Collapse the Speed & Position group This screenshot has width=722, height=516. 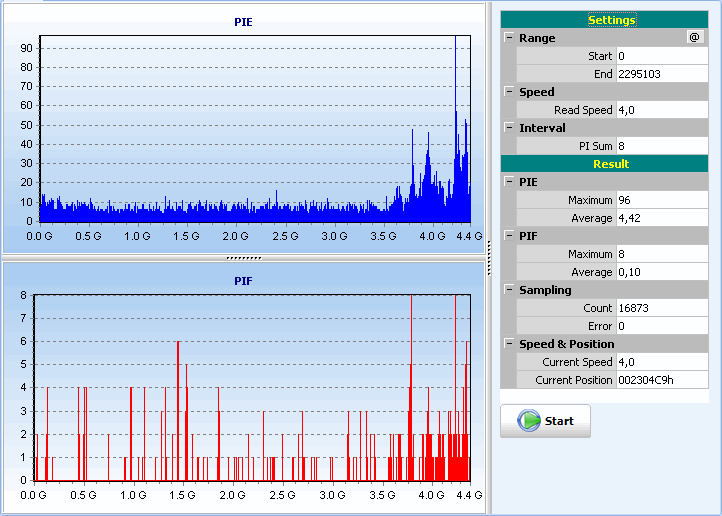coord(509,344)
